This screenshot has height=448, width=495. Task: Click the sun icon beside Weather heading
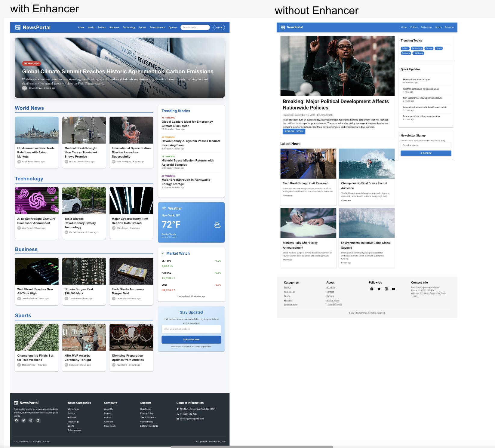tap(164, 208)
